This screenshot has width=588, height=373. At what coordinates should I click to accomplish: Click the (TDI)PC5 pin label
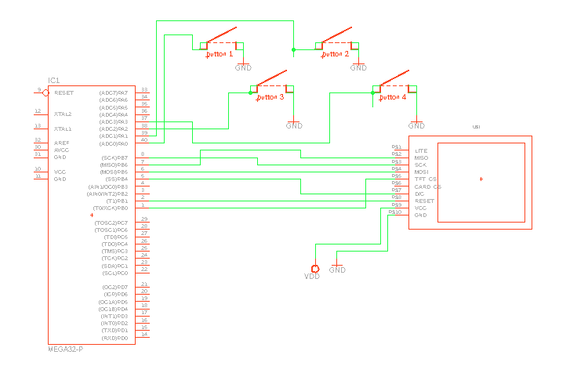[x=116, y=237]
